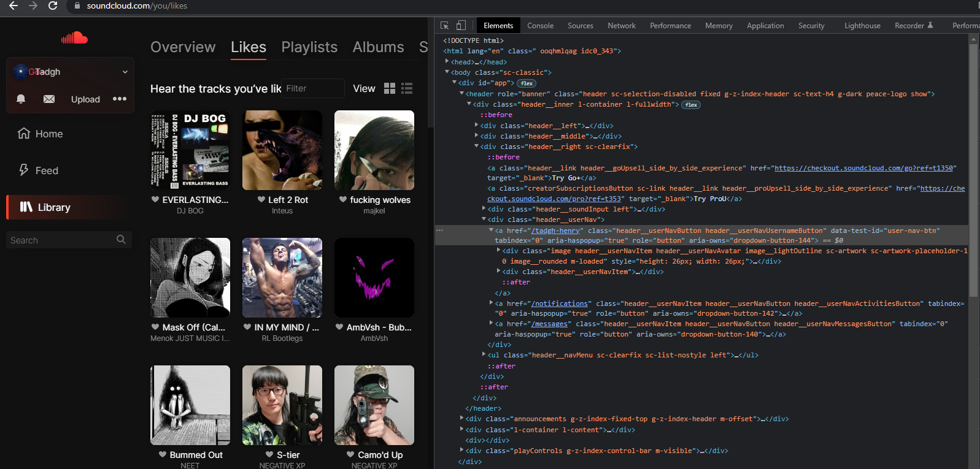This screenshot has width=980, height=469.
Task: Unlike Bummed Out heart icon
Action: click(163, 455)
